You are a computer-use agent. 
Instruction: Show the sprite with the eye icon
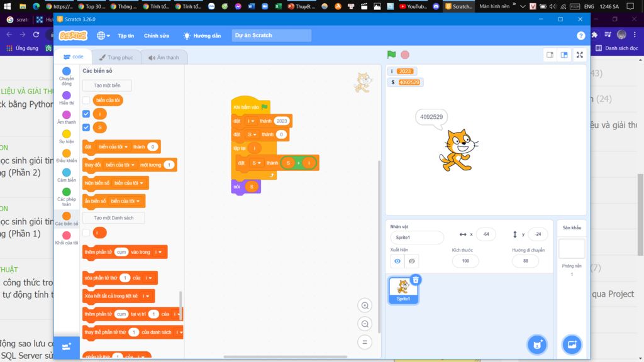[x=397, y=261]
